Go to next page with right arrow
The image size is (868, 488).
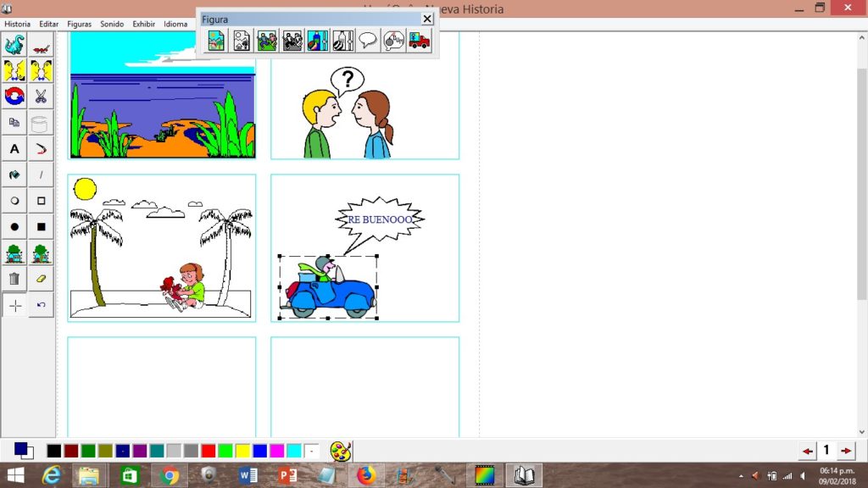tap(845, 451)
